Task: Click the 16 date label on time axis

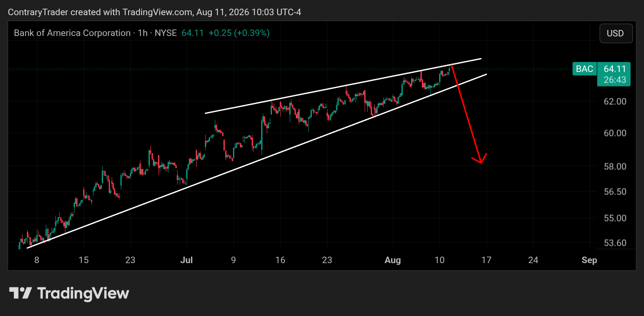Action: point(280,260)
